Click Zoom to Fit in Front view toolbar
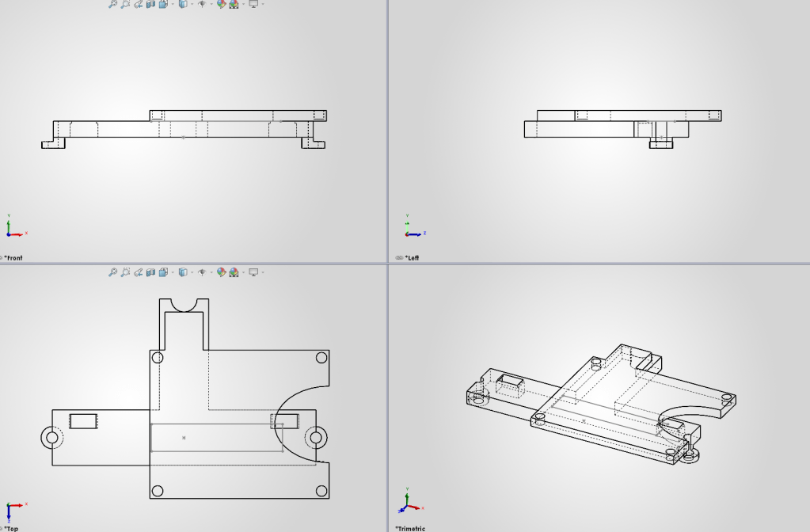The width and height of the screenshot is (810, 532). pos(113,4)
